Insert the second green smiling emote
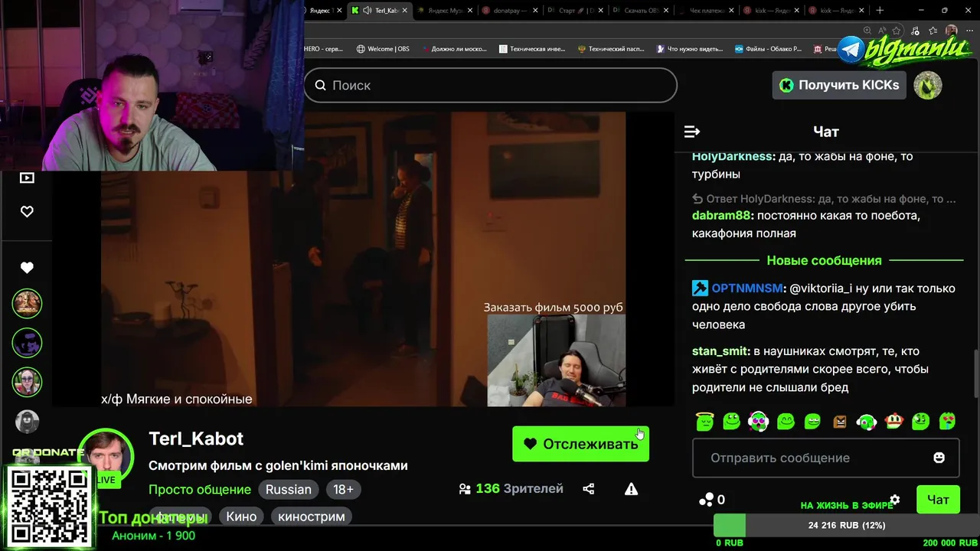The height and width of the screenshot is (551, 980). tap(732, 421)
